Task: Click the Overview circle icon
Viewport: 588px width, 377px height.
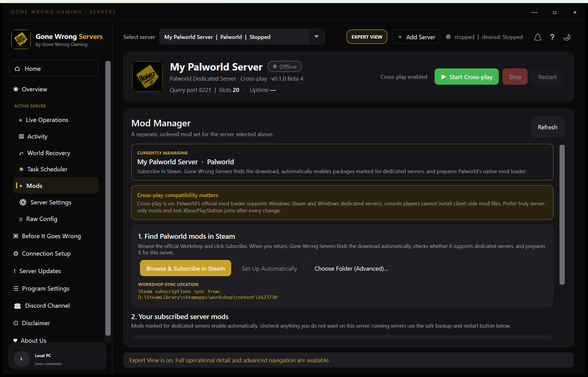Action: [x=16, y=89]
